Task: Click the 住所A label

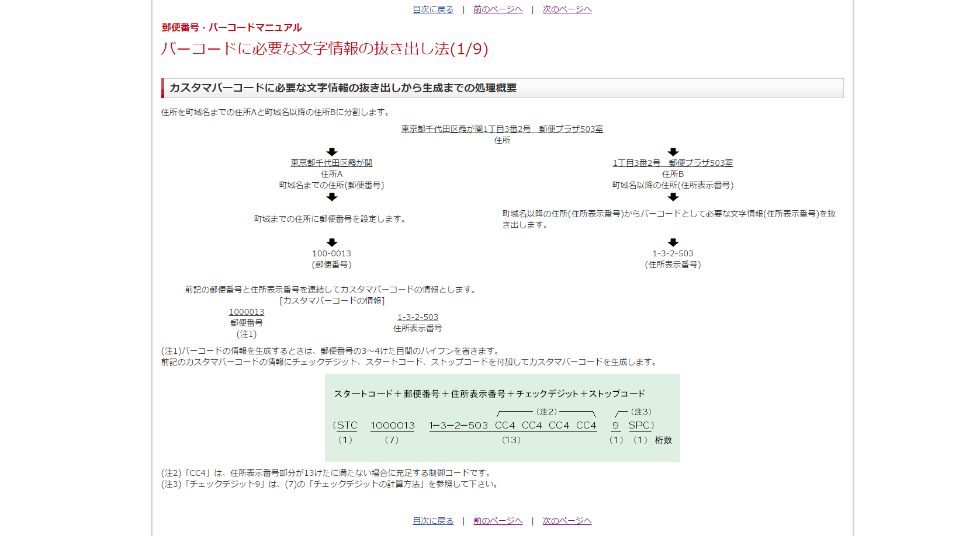Action: (x=331, y=174)
